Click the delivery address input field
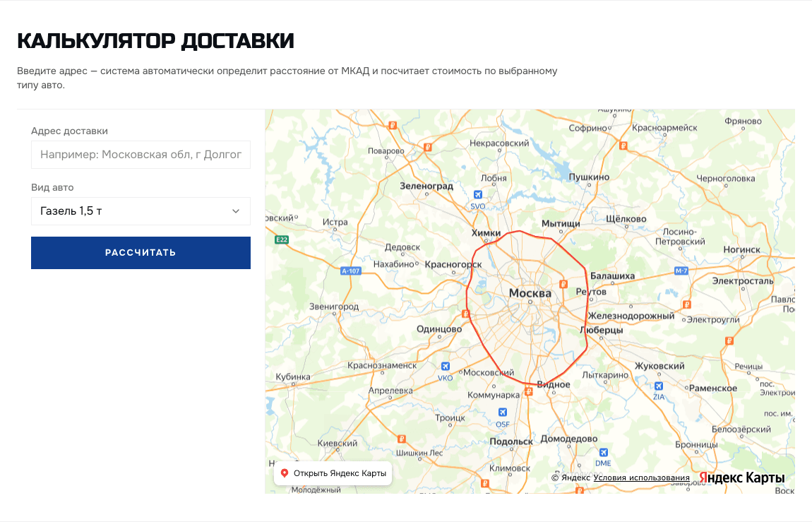This screenshot has width=812, height=522. [x=141, y=154]
